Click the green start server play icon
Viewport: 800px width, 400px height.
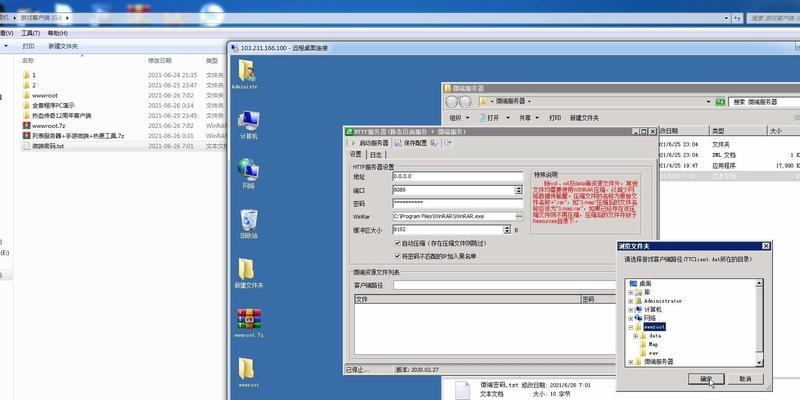[x=353, y=143]
